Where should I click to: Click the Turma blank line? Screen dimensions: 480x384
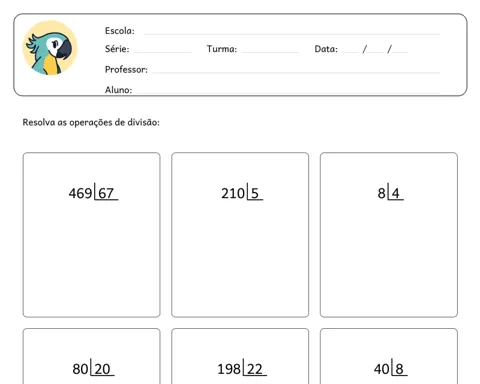click(x=271, y=52)
